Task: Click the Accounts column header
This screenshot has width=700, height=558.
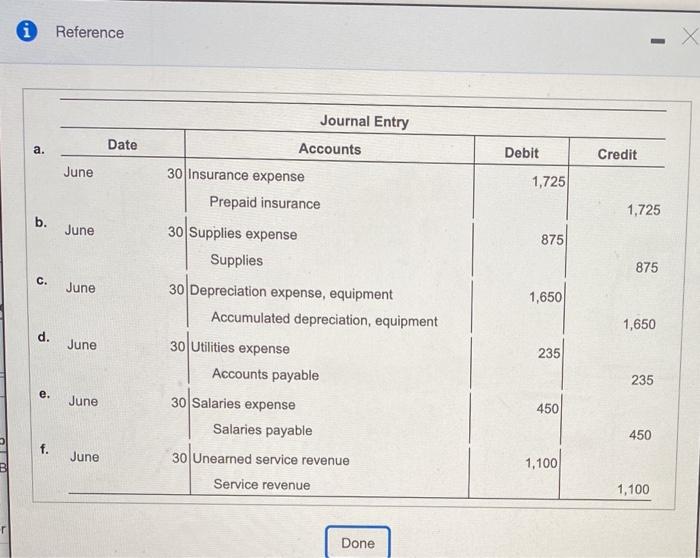Action: (x=329, y=149)
